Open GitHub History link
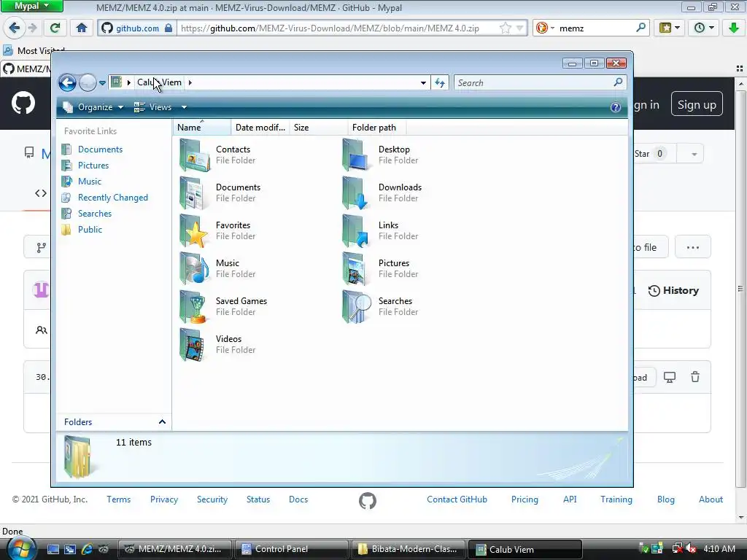 coord(673,290)
